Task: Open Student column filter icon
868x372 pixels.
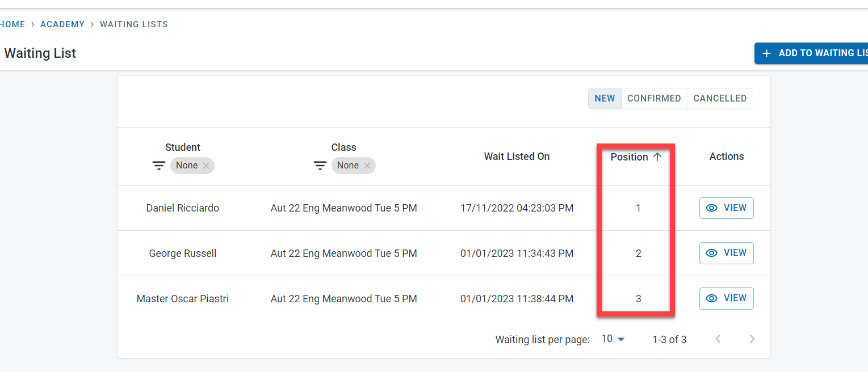Action: [159, 166]
